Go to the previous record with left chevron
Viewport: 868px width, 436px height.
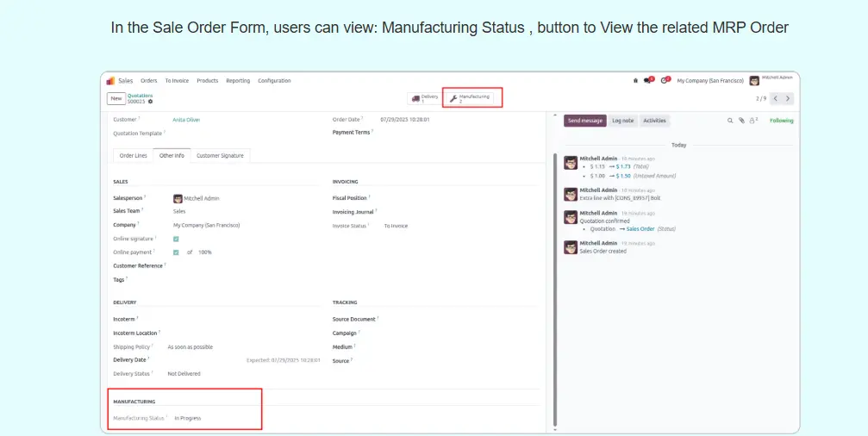click(776, 98)
